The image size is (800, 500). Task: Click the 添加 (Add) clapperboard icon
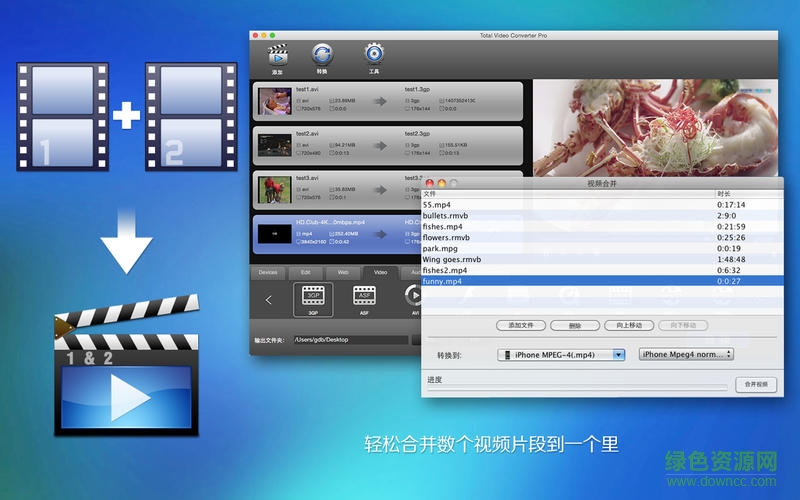point(276,56)
